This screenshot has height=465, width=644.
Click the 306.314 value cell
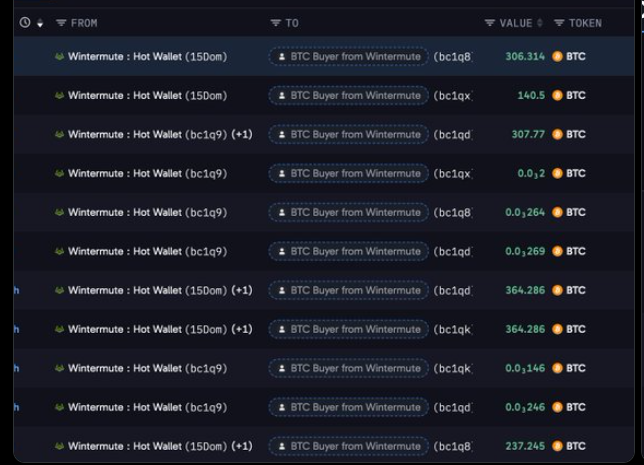[525, 57]
